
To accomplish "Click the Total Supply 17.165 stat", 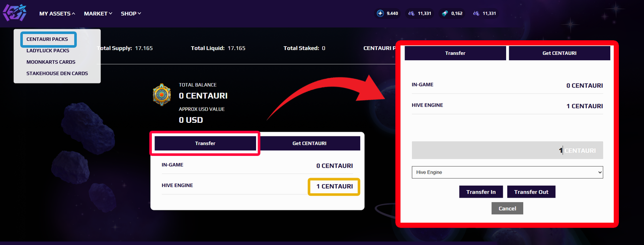I will click(x=124, y=48).
